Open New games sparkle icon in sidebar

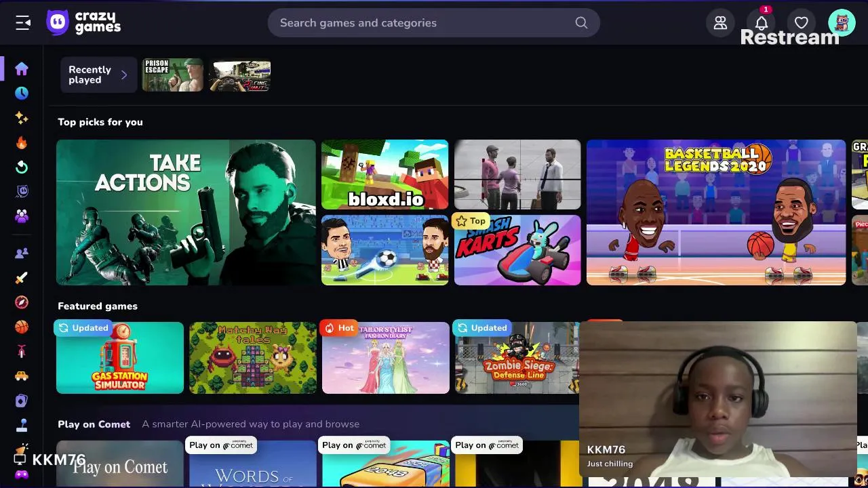22,118
